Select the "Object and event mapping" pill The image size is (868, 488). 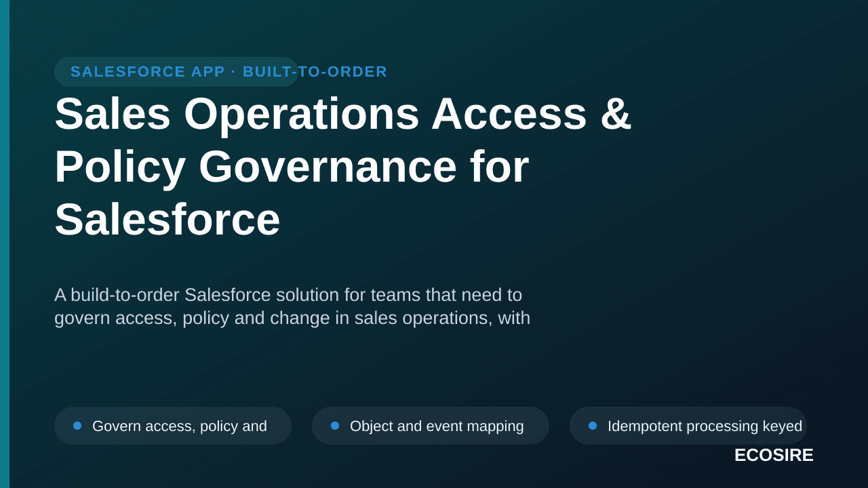431,426
